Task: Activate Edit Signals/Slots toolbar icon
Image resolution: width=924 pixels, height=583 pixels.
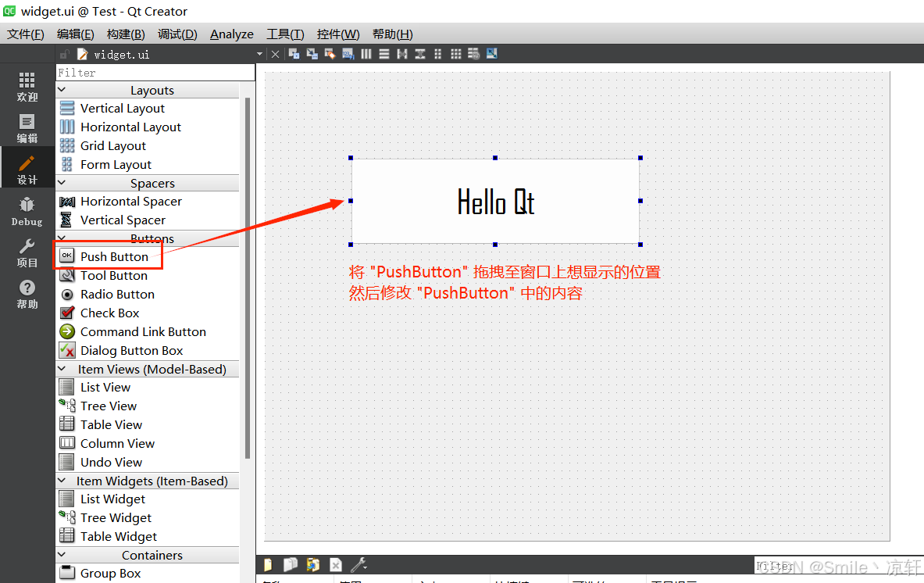Action: [312, 54]
